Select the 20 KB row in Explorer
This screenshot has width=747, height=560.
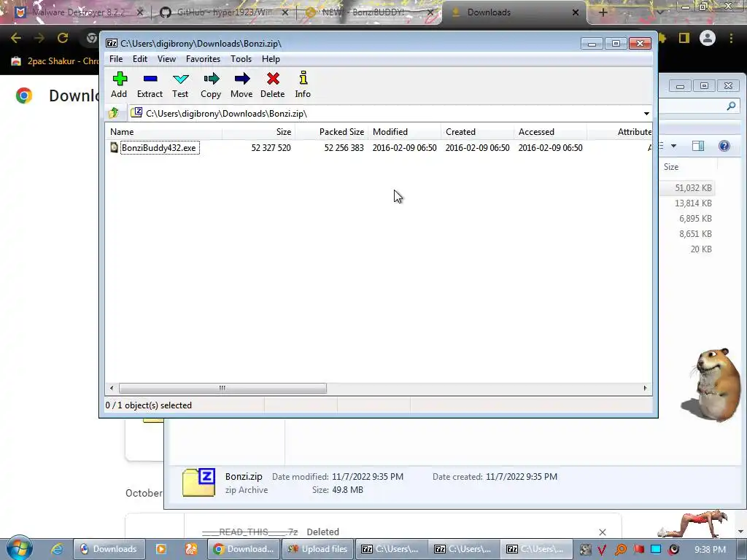(687, 249)
